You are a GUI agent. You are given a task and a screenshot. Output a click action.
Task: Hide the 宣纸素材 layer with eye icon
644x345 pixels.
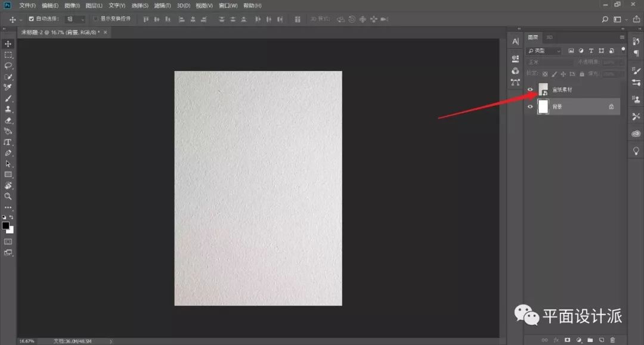(530, 89)
